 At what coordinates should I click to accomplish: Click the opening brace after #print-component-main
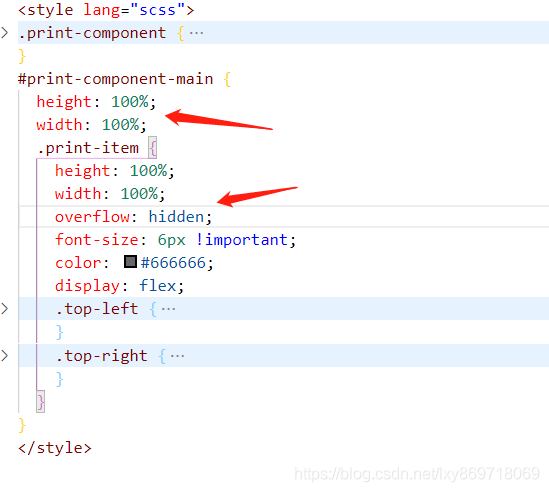[227, 79]
